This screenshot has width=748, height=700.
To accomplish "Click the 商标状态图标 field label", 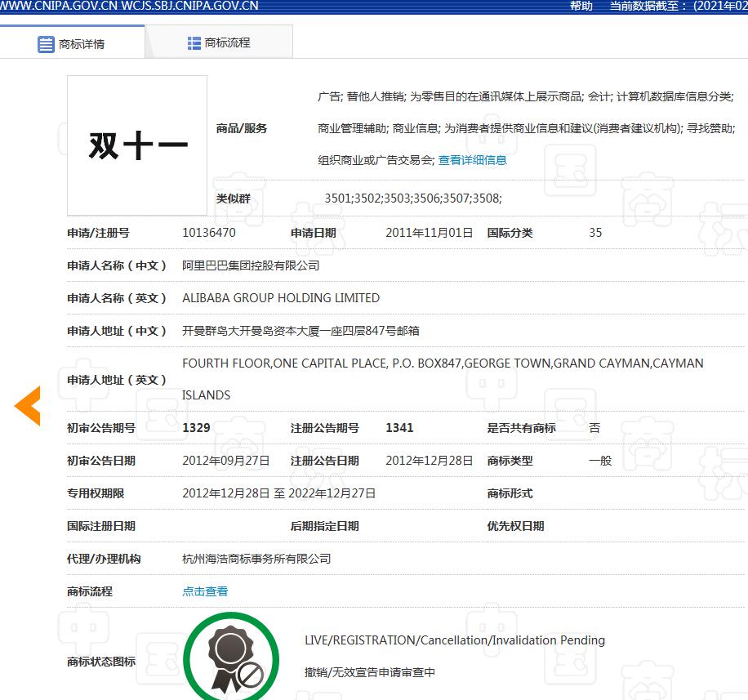I will tap(101, 662).
